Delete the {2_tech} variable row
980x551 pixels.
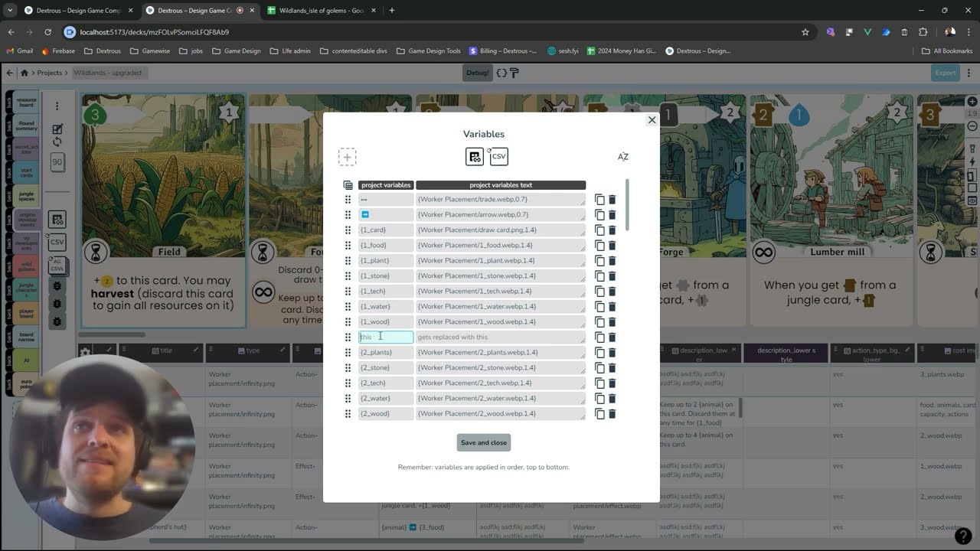[612, 383]
